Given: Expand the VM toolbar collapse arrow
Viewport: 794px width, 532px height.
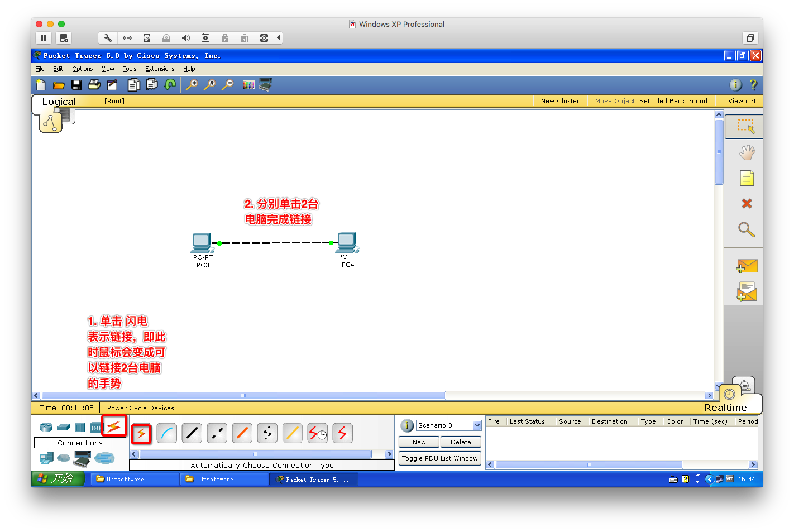Looking at the screenshot, I should coord(279,38).
